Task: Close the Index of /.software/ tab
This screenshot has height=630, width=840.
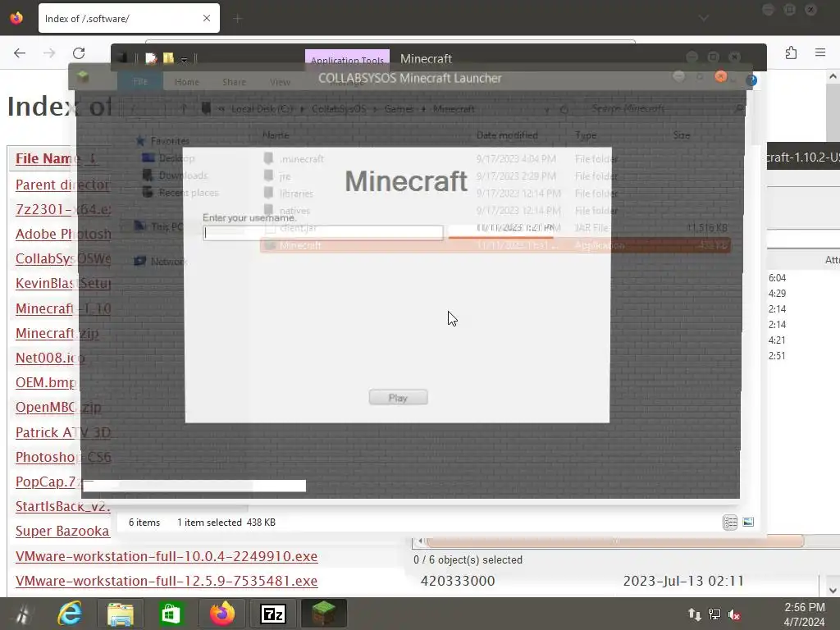Action: coord(207,18)
